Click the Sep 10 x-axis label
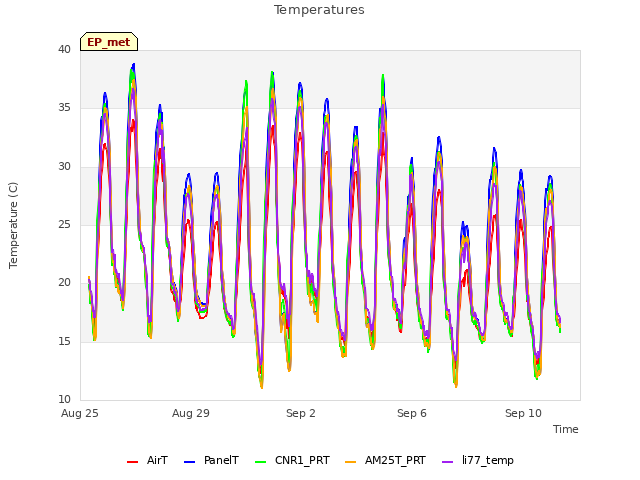640x480 pixels. point(523,413)
